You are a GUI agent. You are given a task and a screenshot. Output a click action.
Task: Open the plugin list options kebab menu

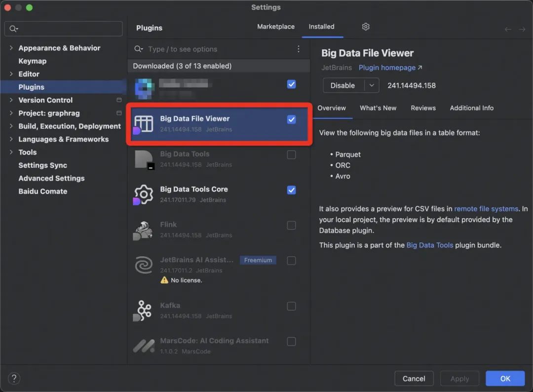pyautogui.click(x=298, y=49)
